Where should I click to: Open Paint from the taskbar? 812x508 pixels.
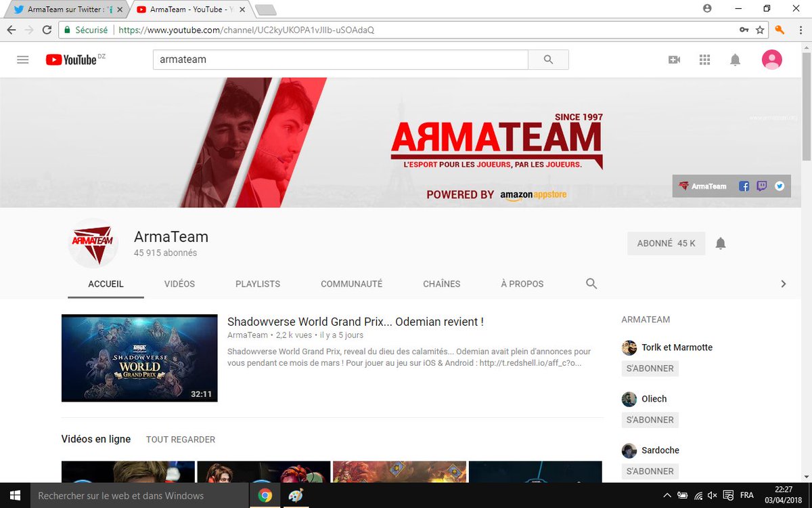(296, 495)
